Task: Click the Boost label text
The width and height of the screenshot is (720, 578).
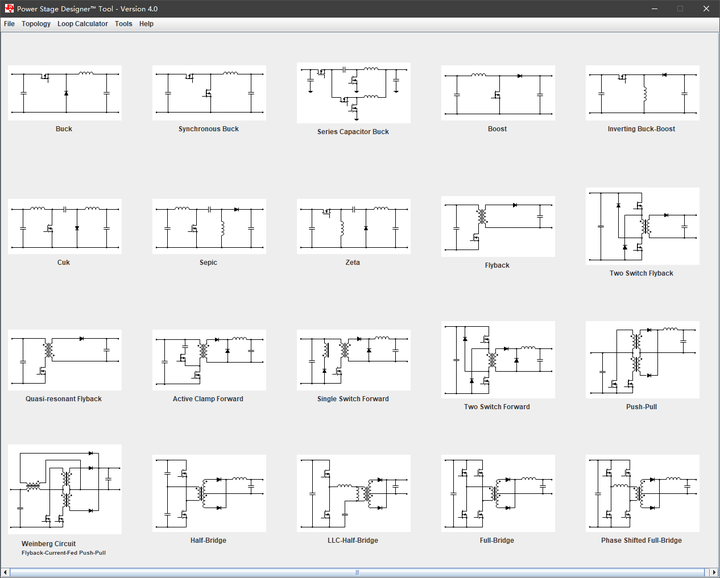Action: 497,129
